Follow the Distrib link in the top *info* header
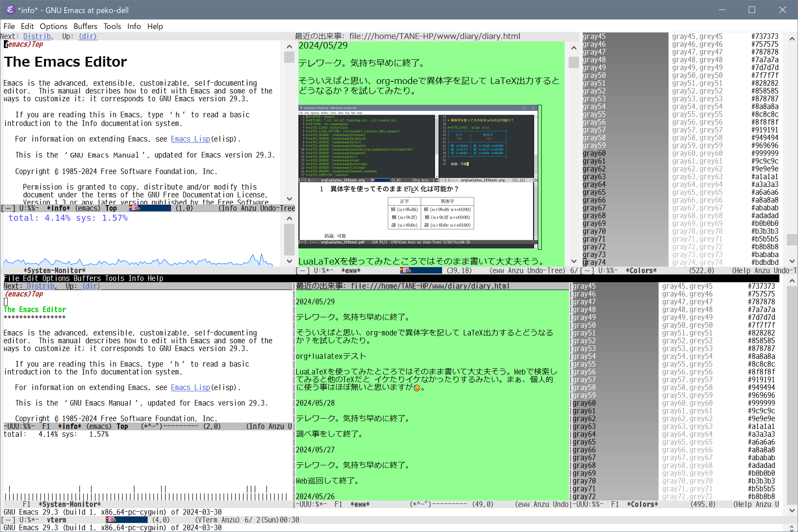 coord(37,36)
